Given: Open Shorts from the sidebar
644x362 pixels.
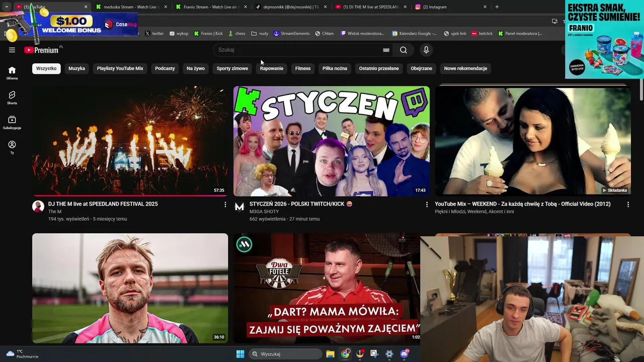Looking at the screenshot, I should click(12, 98).
